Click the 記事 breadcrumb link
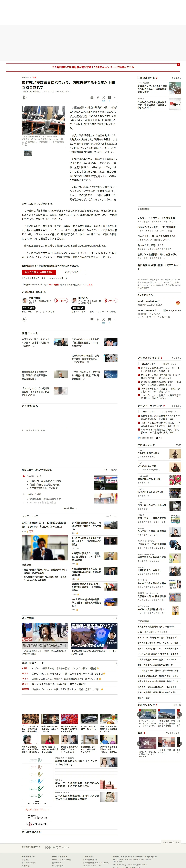The image size is (186, 868). pos(34,78)
